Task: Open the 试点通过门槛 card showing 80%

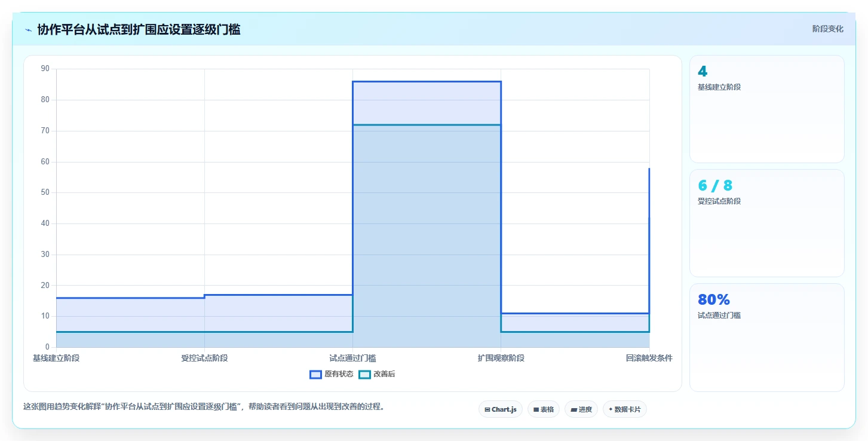Action: click(x=766, y=337)
